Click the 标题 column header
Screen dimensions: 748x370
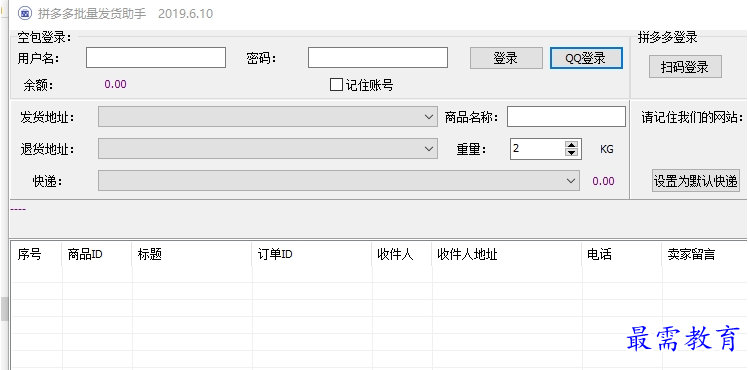192,255
